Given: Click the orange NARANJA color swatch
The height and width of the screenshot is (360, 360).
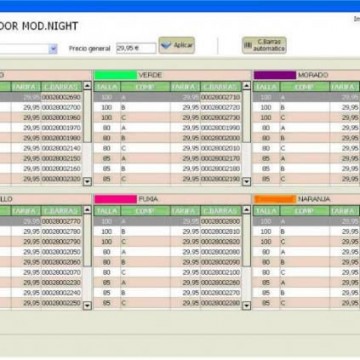Looking at the screenshot, I should (x=275, y=199).
